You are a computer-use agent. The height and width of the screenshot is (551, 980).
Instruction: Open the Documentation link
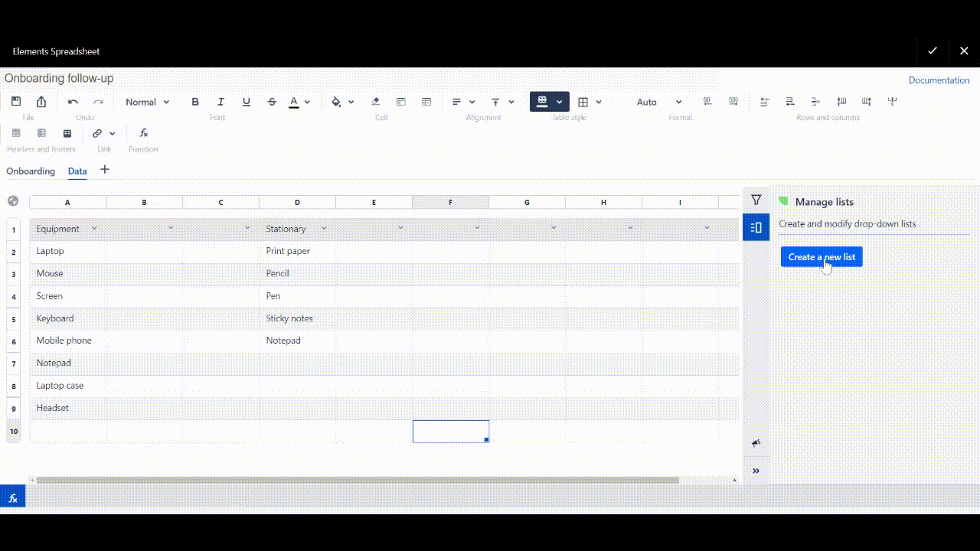(939, 80)
